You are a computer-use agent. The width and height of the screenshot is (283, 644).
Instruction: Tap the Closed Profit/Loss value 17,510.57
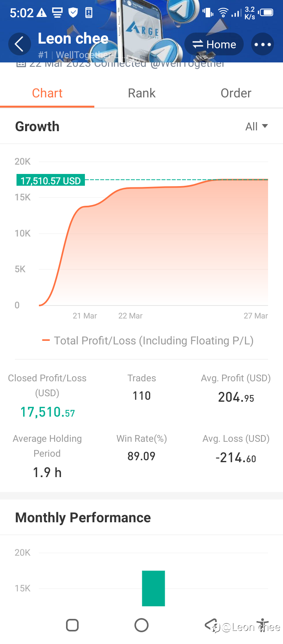pyautogui.click(x=48, y=412)
